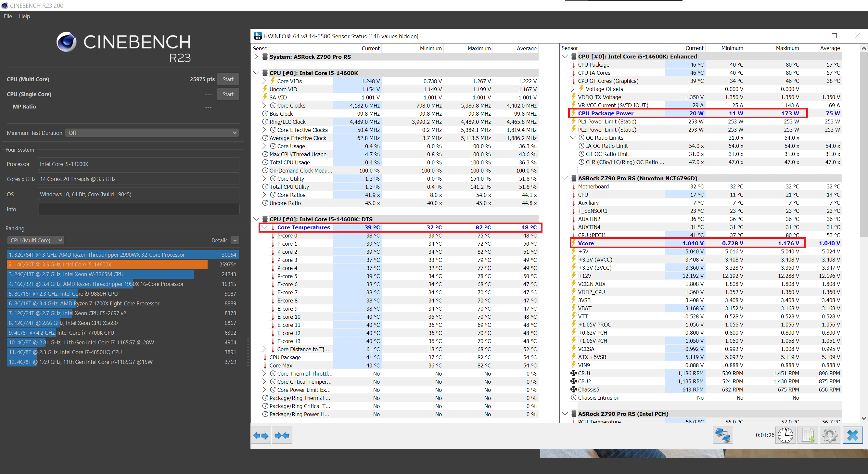
Task: Click the Total CPU Usage clock icon
Action: pyautogui.click(x=265, y=162)
